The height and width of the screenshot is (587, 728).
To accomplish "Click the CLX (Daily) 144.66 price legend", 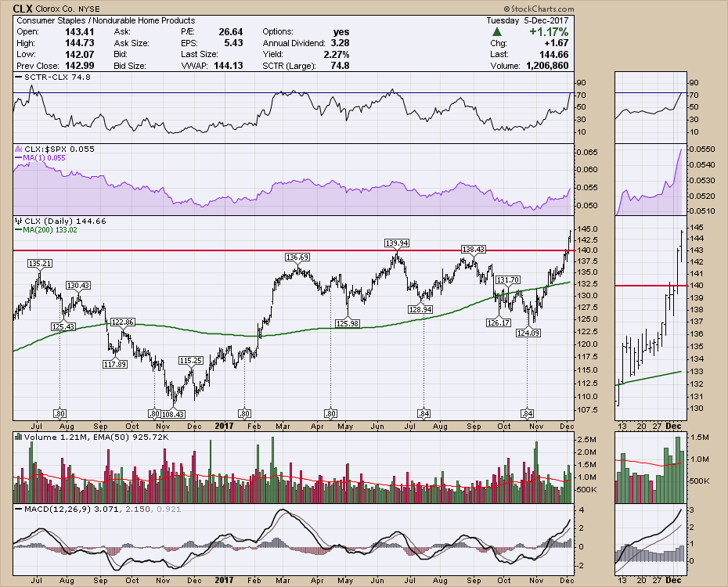I will point(61,221).
